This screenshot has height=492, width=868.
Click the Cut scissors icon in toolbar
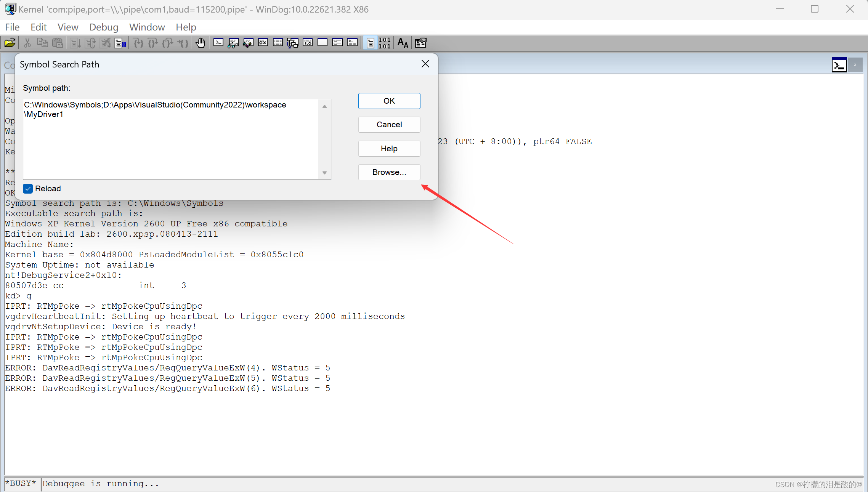pos(27,43)
